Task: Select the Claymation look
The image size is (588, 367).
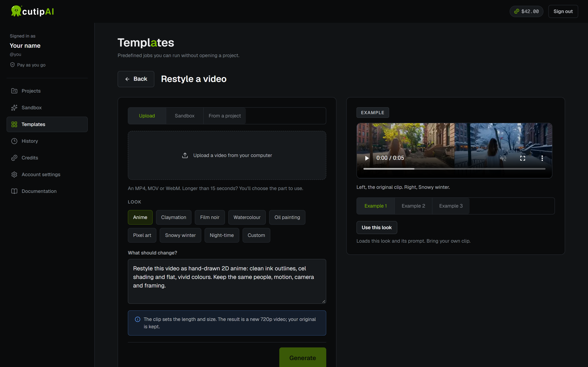Action: [x=174, y=217]
